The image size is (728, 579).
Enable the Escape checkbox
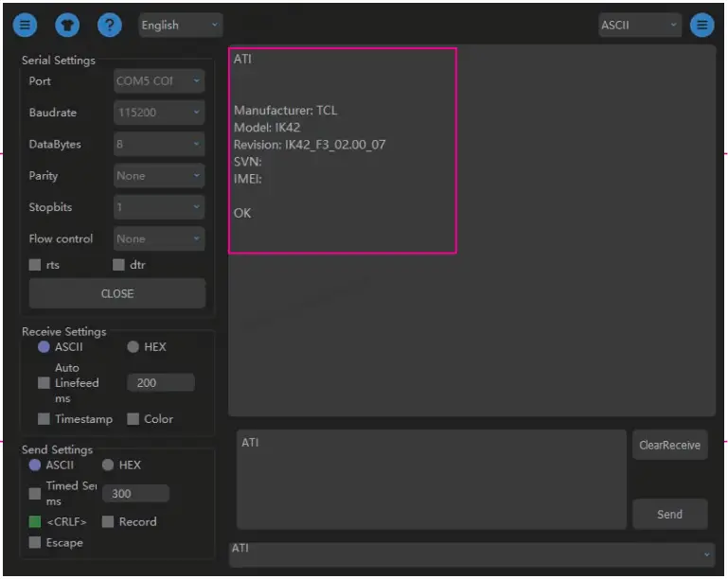[35, 542]
